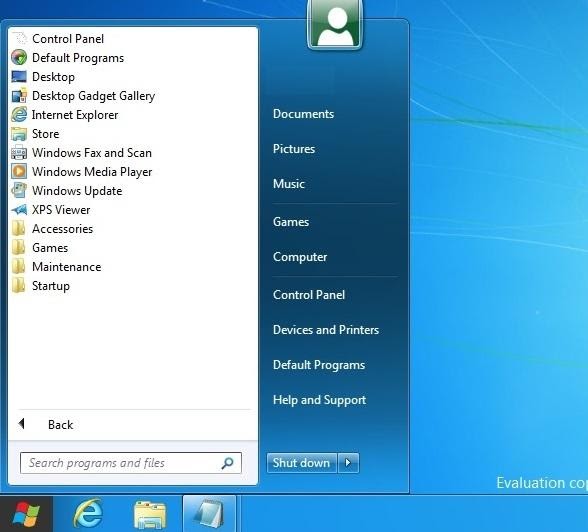The height and width of the screenshot is (532, 588).
Task: Click the Desktop monitor icon
Action: coord(19,77)
